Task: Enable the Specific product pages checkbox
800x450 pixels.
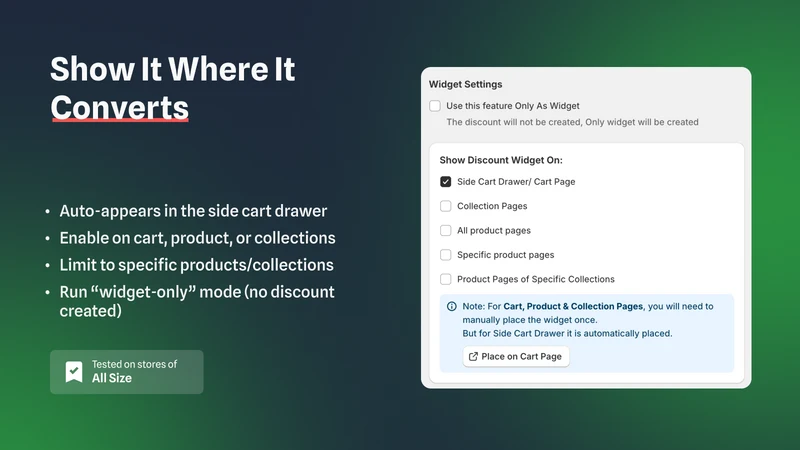Action: [x=445, y=255]
